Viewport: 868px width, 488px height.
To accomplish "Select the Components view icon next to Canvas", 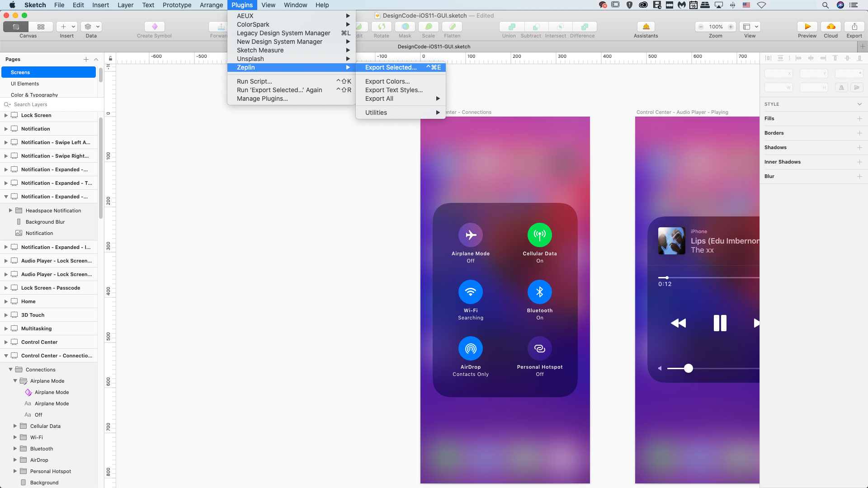I will point(41,27).
